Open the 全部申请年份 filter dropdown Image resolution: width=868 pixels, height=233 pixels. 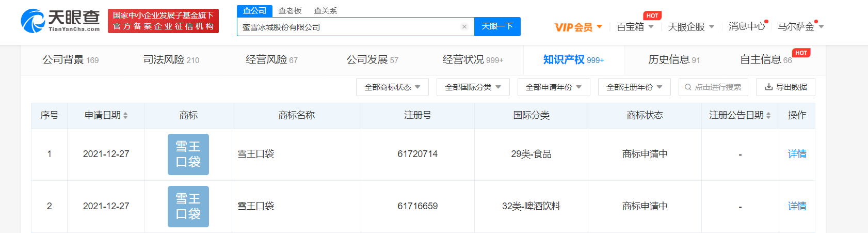click(554, 87)
